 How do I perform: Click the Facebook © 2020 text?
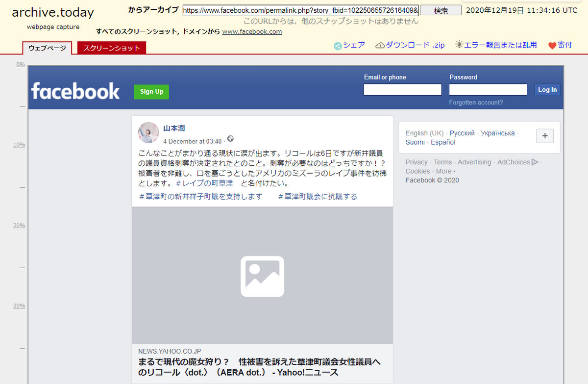pos(432,180)
